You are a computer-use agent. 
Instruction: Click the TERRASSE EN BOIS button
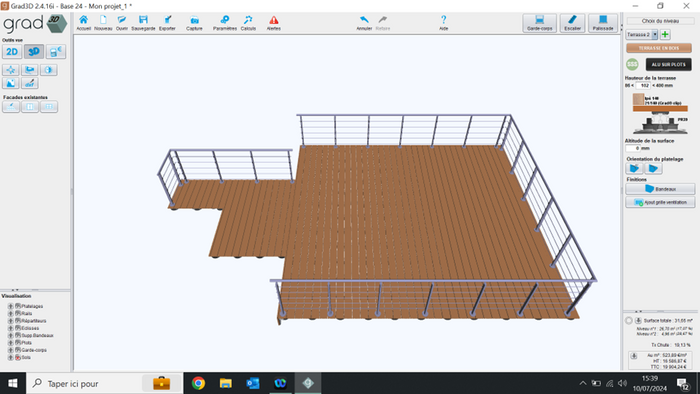[658, 48]
